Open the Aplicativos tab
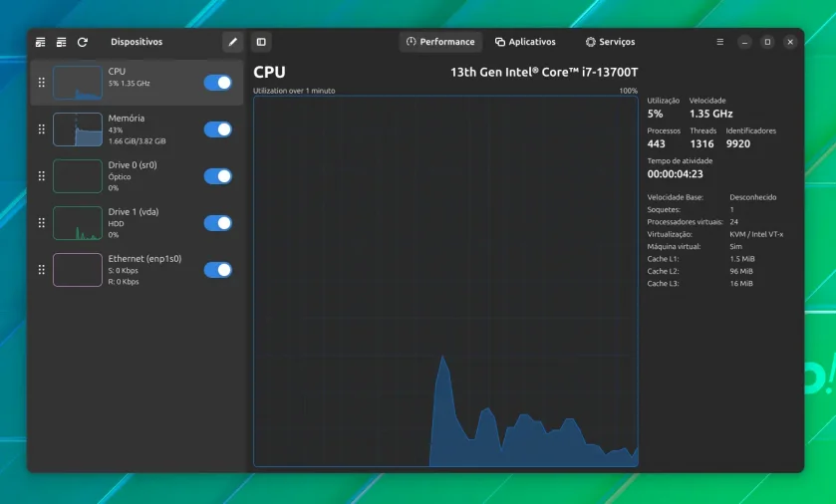The width and height of the screenshot is (837, 504). click(x=525, y=42)
